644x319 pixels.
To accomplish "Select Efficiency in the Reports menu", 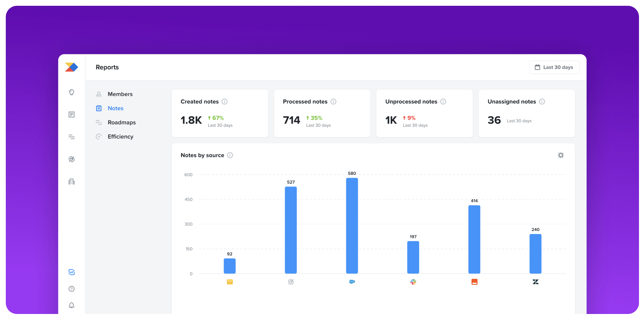I will [x=115, y=137].
